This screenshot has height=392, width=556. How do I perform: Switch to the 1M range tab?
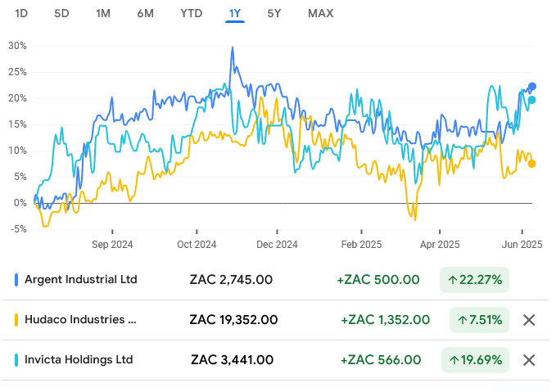point(103,13)
